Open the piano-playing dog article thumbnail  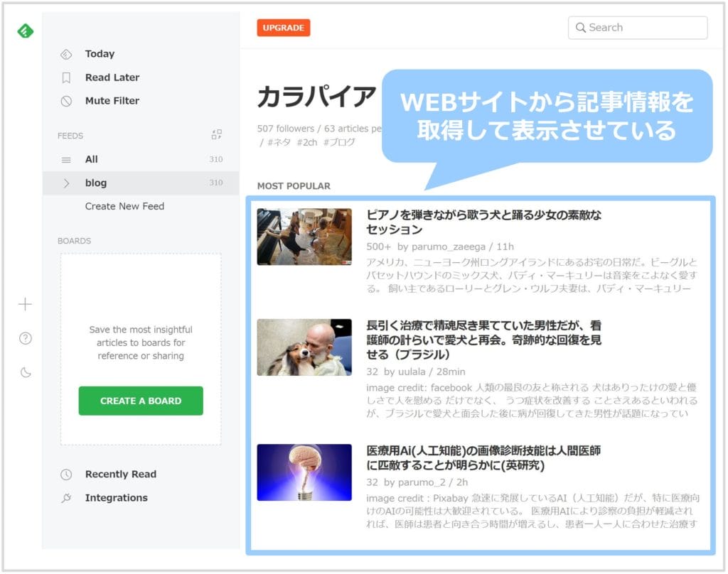(x=304, y=237)
